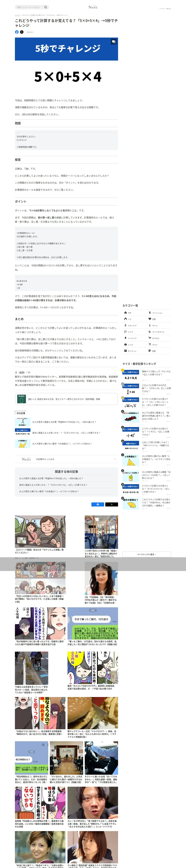Select the メイク category icon
The height and width of the screenshot is (868, 186).
click(x=125, y=332)
